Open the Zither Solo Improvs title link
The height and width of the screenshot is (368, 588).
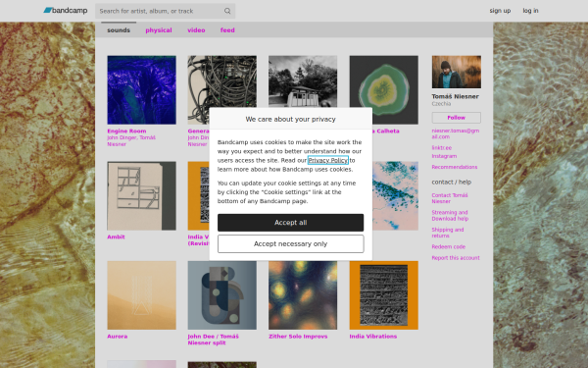(x=298, y=337)
